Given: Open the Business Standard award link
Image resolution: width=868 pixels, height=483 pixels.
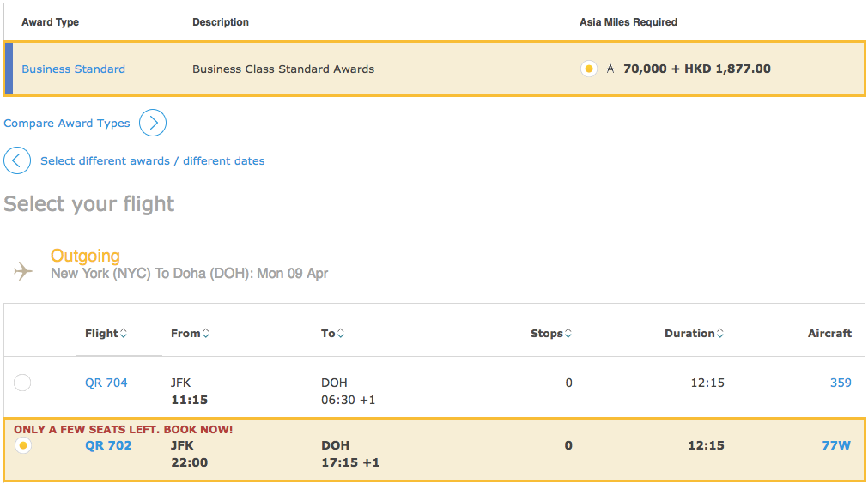Looking at the screenshot, I should 73,69.
